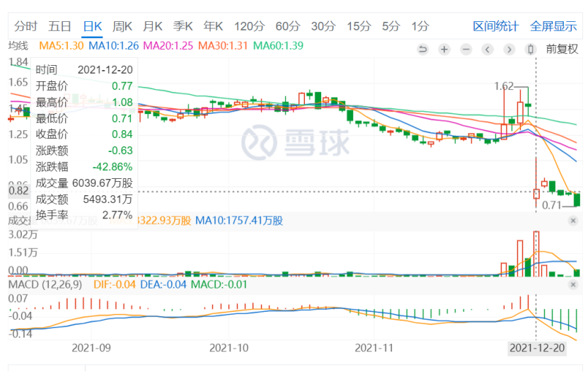Select the 60分 interval tab
The width and height of the screenshot is (588, 372).
288,26
